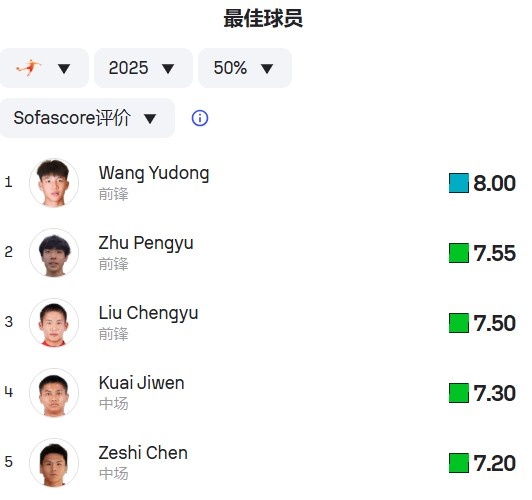Select the Wang Yudong player name
The height and width of the screenshot is (500, 532).
click(154, 173)
